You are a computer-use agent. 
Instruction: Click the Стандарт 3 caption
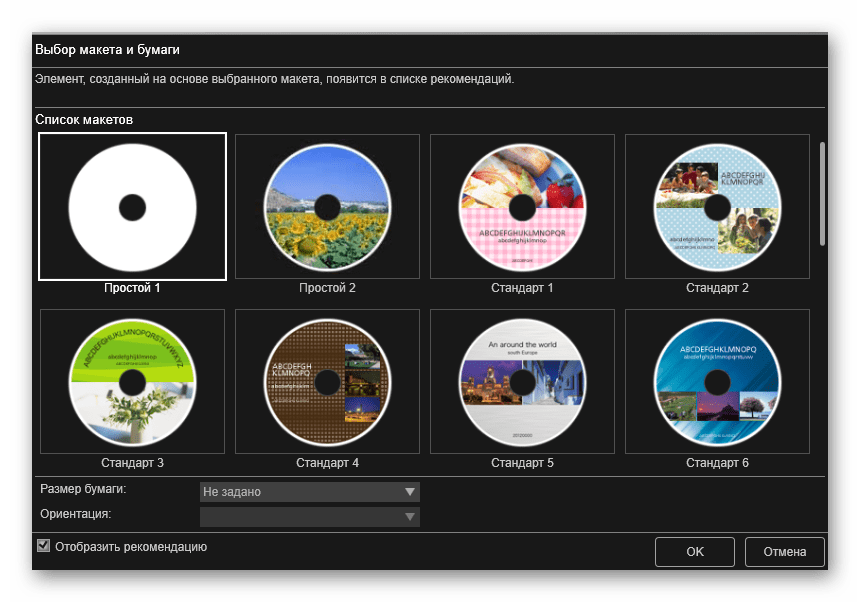(132, 463)
